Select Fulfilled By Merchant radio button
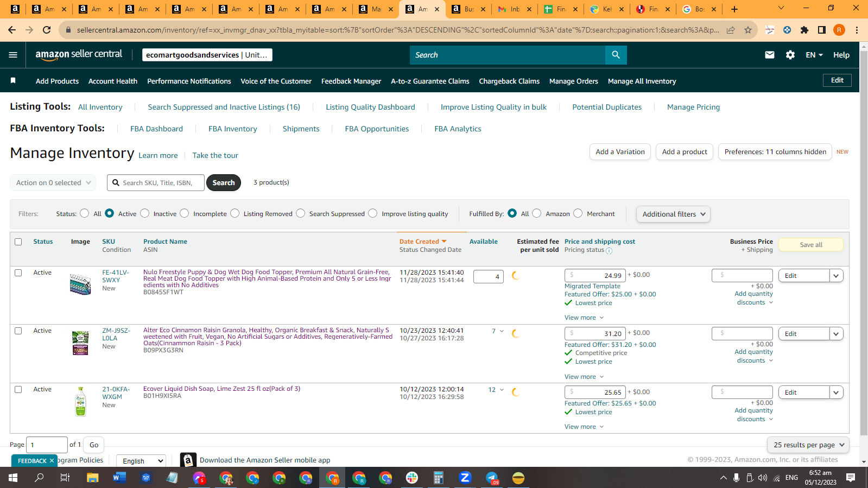This screenshot has width=868, height=488. [x=578, y=213]
